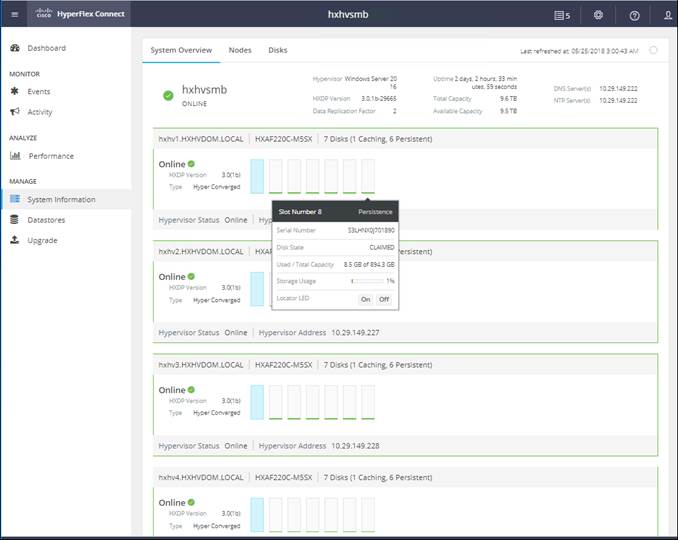This screenshot has width=678, height=540.
Task: Open Events page
Action: [x=39, y=91]
